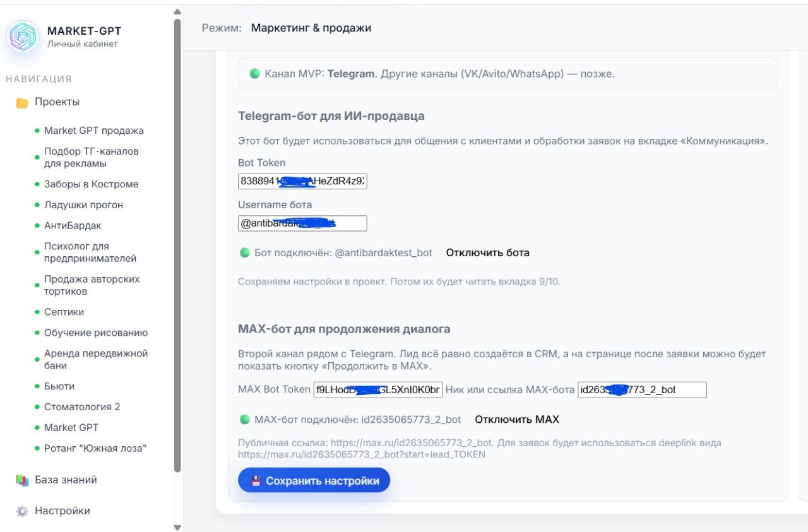
Task: Click the sidebar scroll up arrow
Action: click(177, 11)
